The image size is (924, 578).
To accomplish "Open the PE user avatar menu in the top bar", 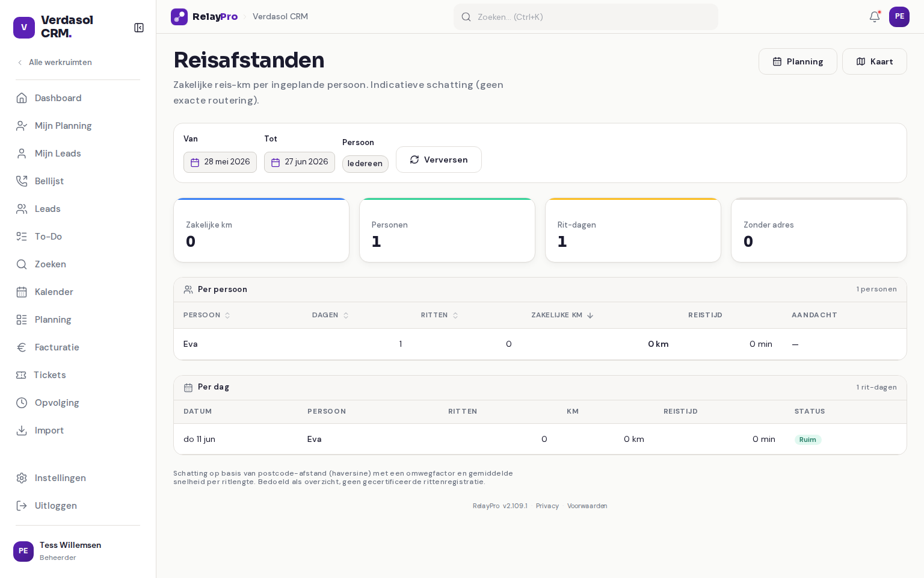I will click(899, 17).
